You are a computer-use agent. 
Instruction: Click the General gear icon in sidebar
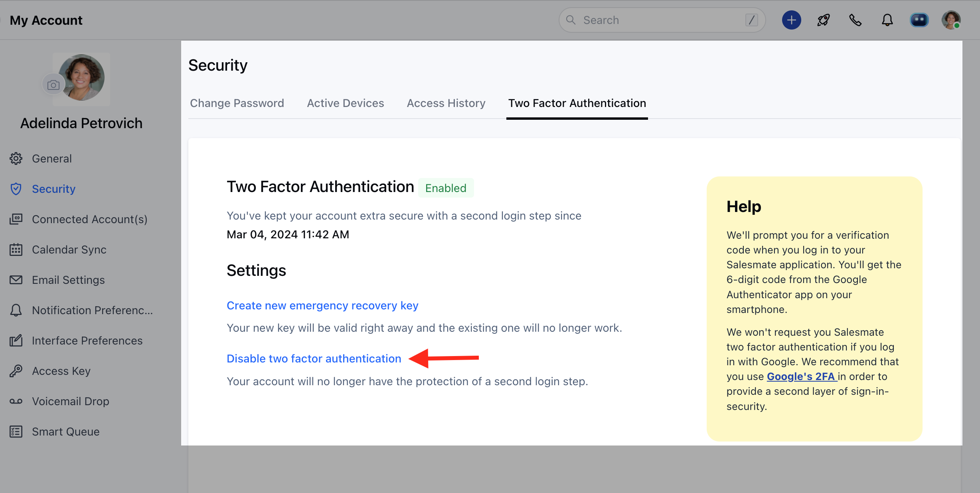(16, 158)
